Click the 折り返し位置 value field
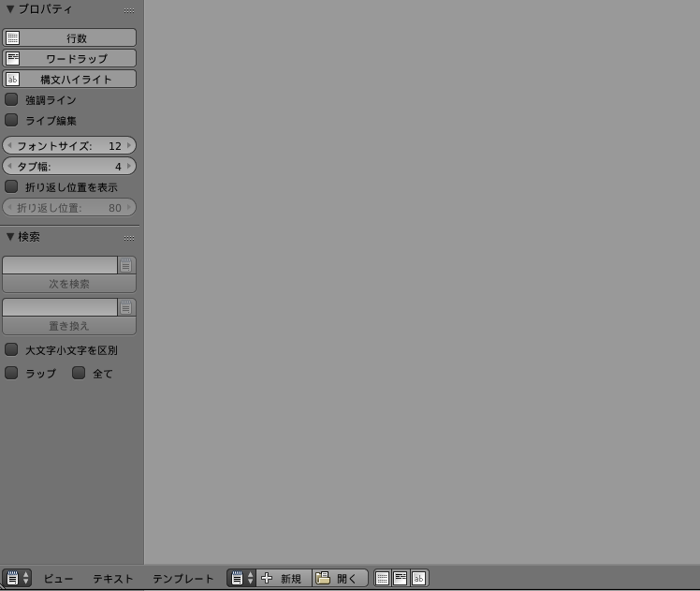Image resolution: width=700 pixels, height=591 pixels. click(x=69, y=207)
